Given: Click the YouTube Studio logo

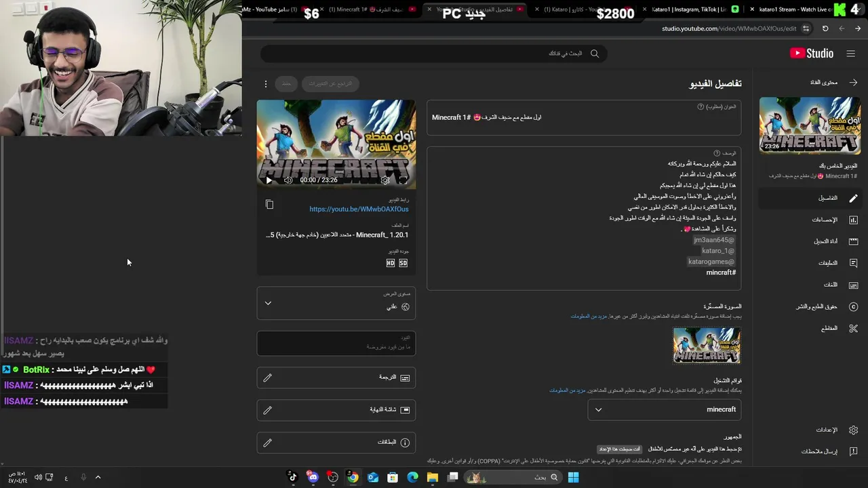Looking at the screenshot, I should 812,54.
